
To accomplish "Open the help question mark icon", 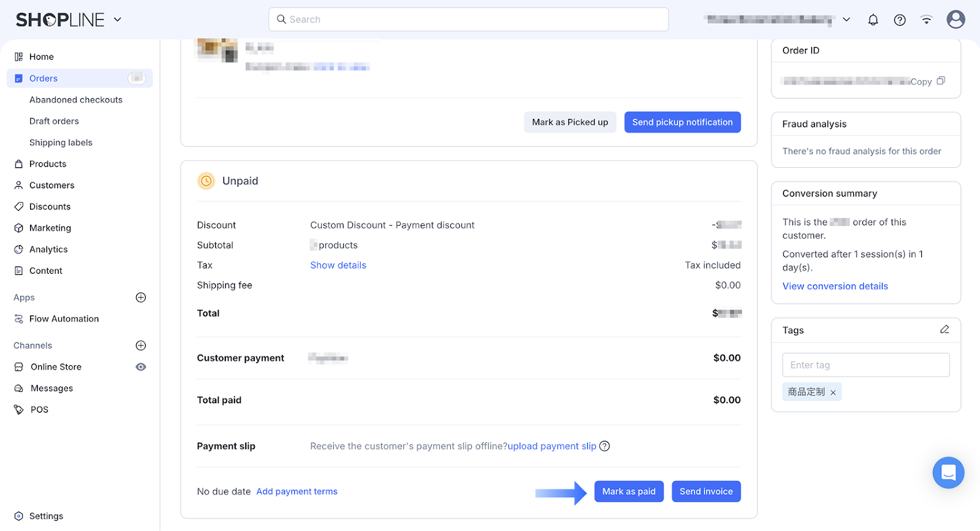I will [x=900, y=20].
